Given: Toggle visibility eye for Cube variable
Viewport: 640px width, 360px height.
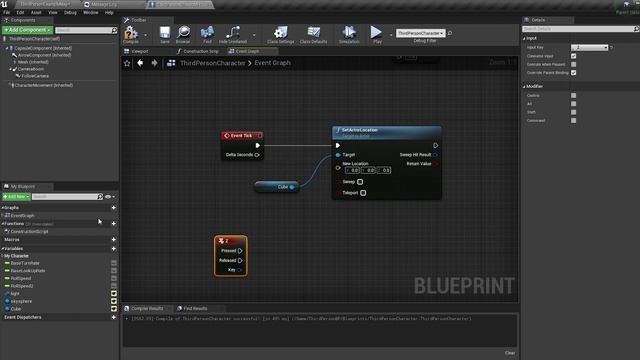Looking at the screenshot, I should pyautogui.click(x=114, y=309).
